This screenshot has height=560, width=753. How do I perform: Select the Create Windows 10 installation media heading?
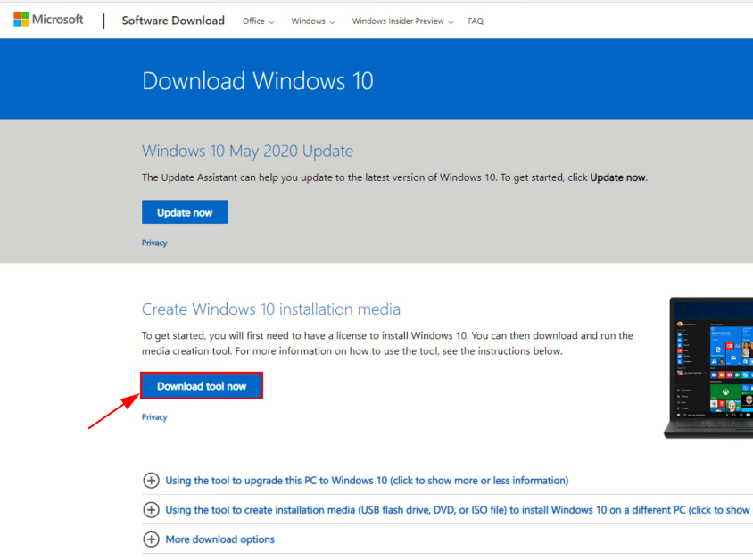(271, 309)
